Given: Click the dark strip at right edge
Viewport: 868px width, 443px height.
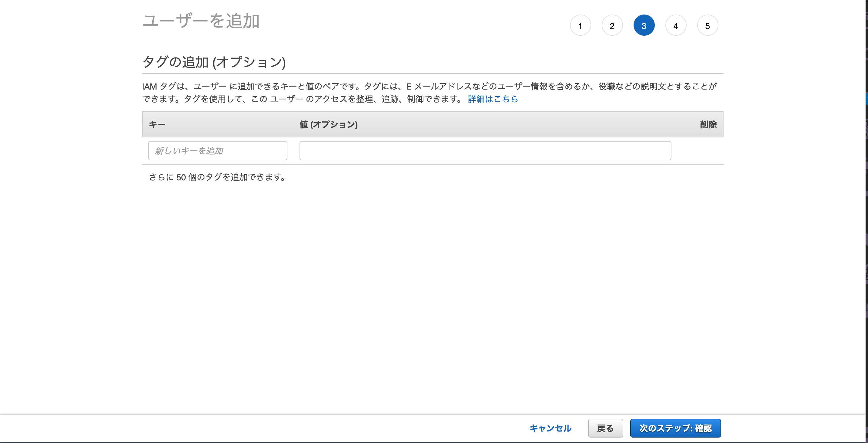Looking at the screenshot, I should coord(866,219).
